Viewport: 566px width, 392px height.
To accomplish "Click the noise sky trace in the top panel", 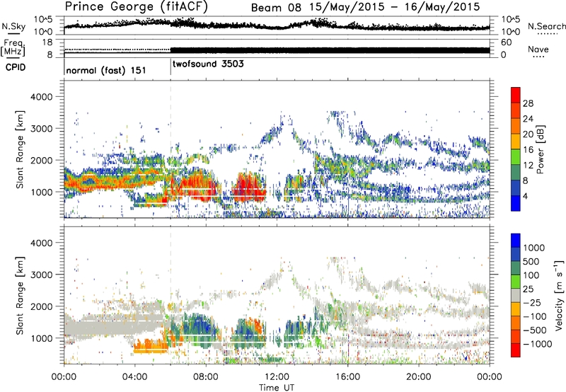I will [277, 25].
